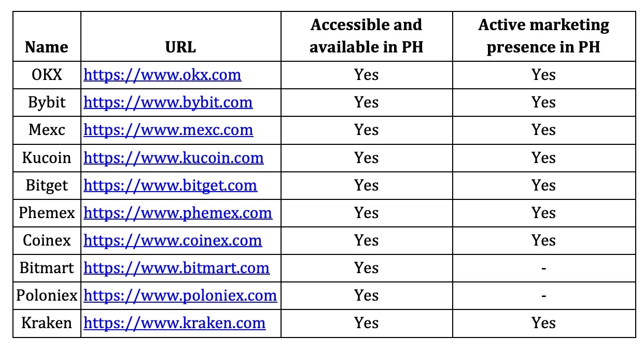644x351 pixels.
Task: Click Poloniex's dash in marketing presence column
Action: [x=543, y=295]
